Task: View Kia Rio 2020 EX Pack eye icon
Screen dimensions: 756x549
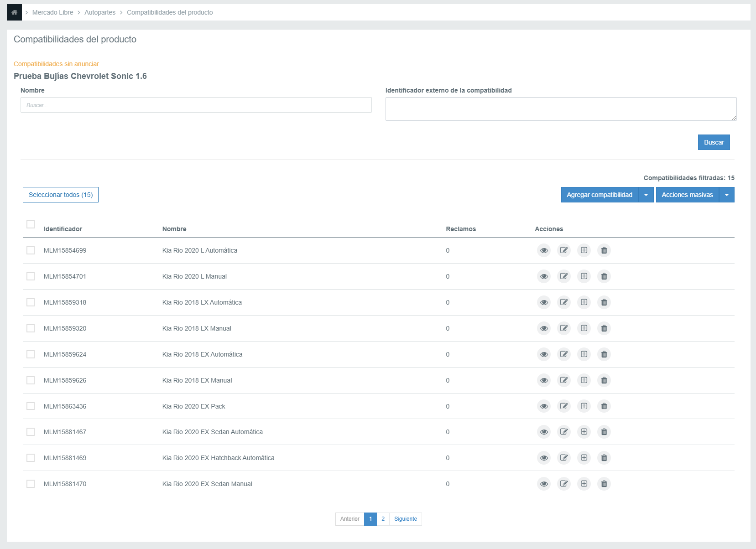Action: pyautogui.click(x=544, y=406)
